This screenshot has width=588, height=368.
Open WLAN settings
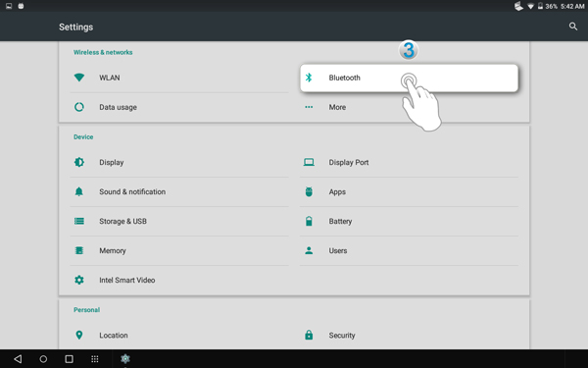tap(179, 78)
